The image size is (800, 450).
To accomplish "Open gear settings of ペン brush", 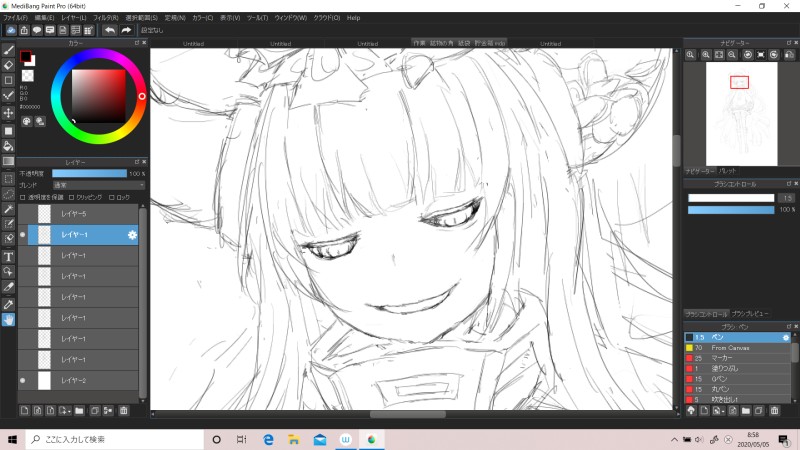I will click(x=786, y=337).
